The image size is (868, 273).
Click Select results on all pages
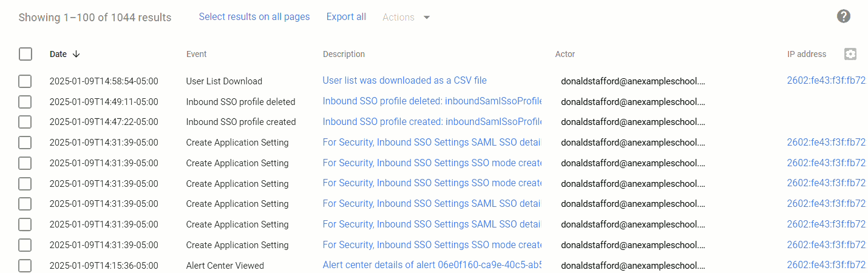pos(254,17)
